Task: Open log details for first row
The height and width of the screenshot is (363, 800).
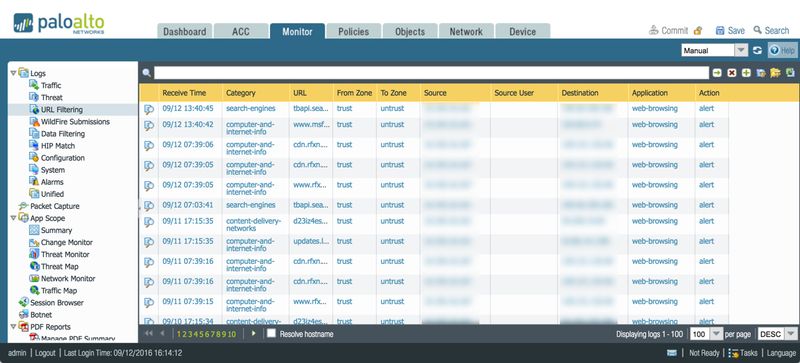Action: click(149, 109)
